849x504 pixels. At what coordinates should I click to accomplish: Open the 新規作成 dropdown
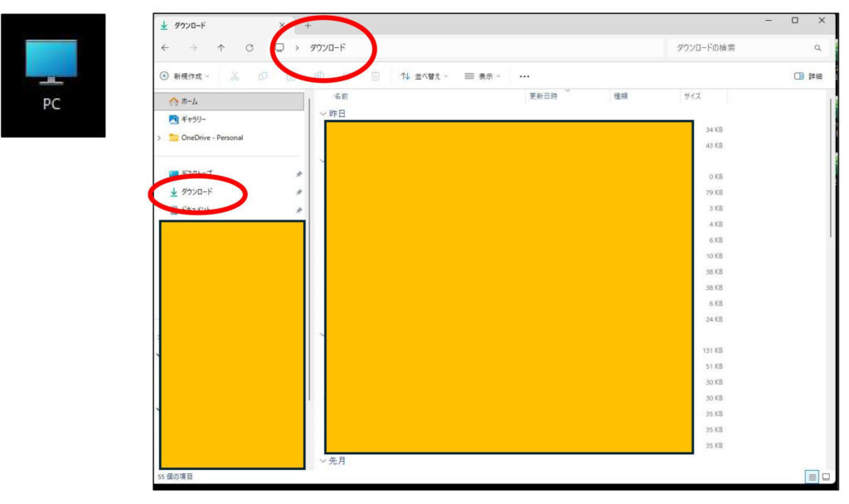coord(185,76)
